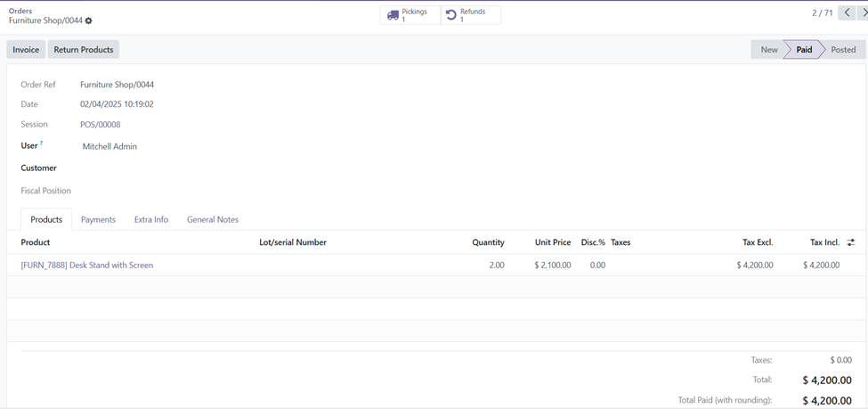The width and height of the screenshot is (868, 409).
Task: Open the Pickings truck smart button
Action: [410, 15]
